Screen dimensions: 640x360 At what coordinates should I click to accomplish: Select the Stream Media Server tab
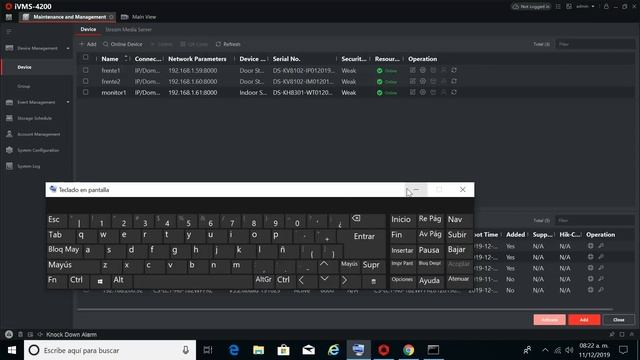128,29
